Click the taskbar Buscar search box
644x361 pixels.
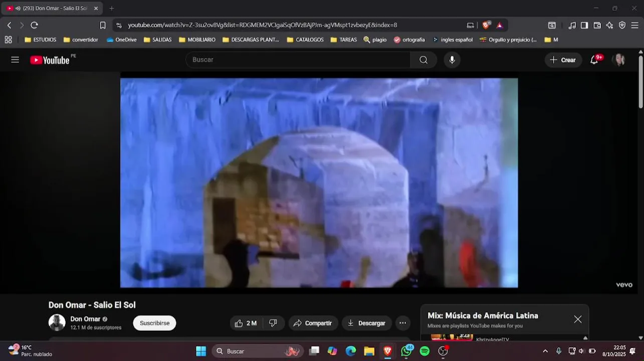click(258, 351)
